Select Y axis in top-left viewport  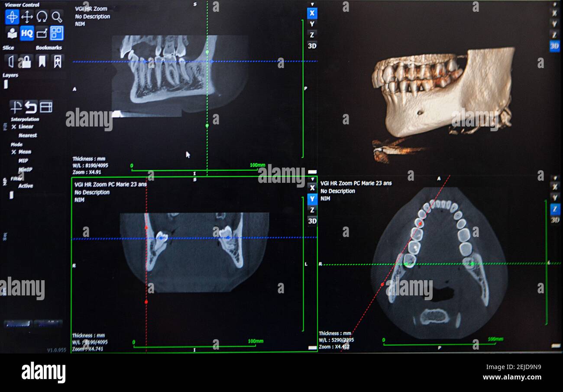(x=312, y=24)
